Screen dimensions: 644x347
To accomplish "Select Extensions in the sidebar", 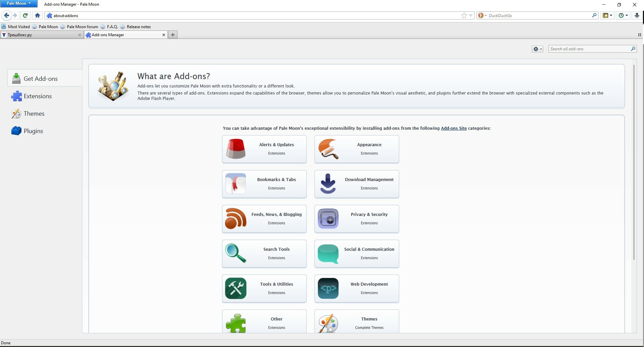I will (38, 96).
